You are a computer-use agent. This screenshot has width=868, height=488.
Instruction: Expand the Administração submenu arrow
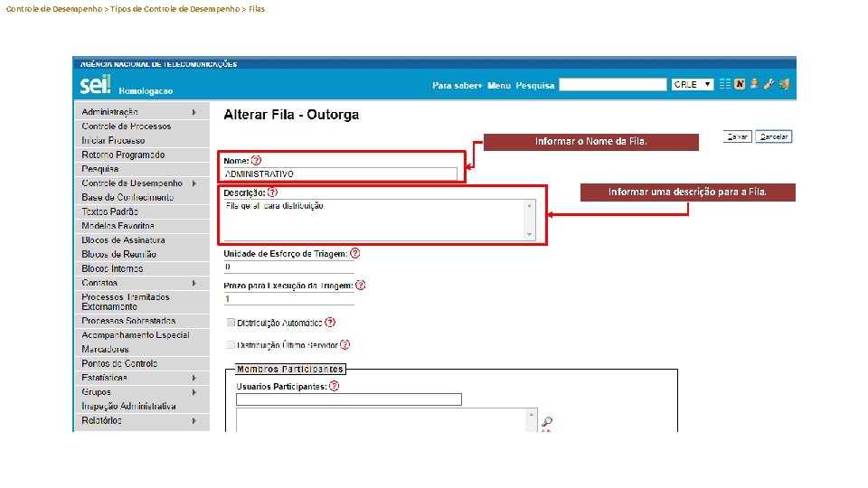[193, 112]
